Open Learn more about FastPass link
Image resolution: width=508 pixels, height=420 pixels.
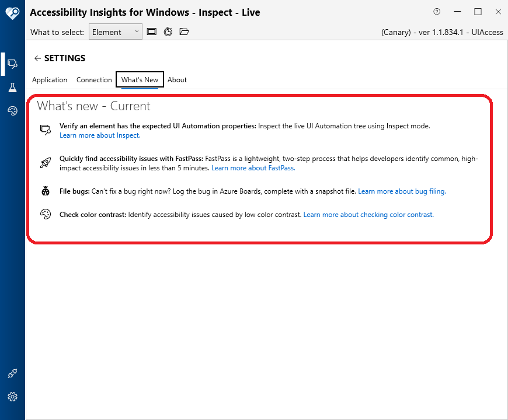[x=253, y=168]
